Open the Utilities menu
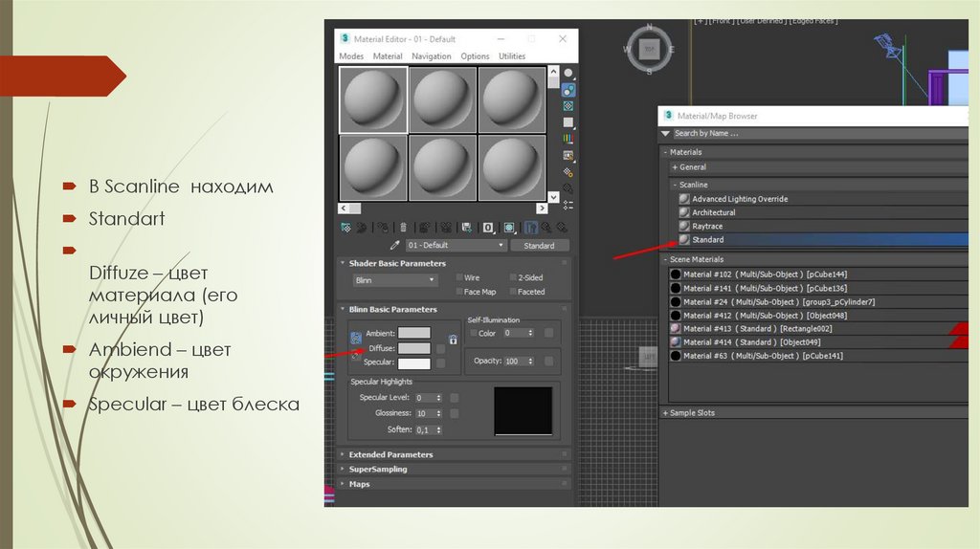The image size is (980, 549). (x=512, y=56)
